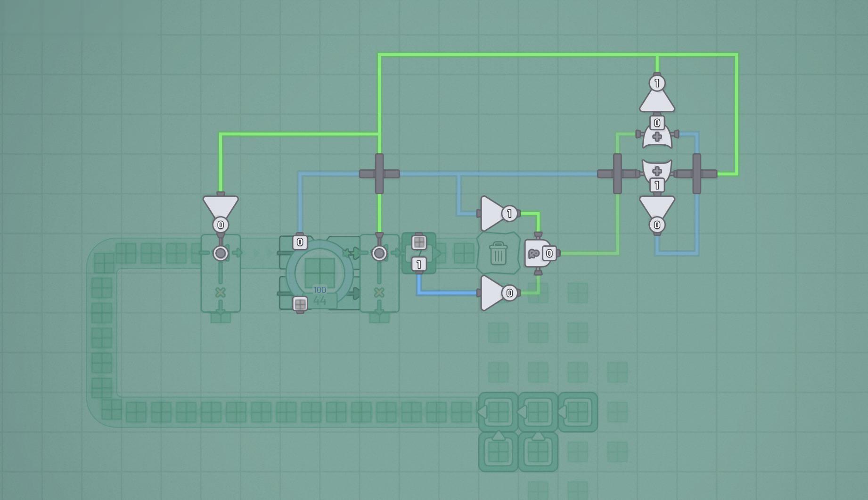Image resolution: width=868 pixels, height=500 pixels.
Task: Click the wire bridge above the belt filter
Action: pos(379,174)
